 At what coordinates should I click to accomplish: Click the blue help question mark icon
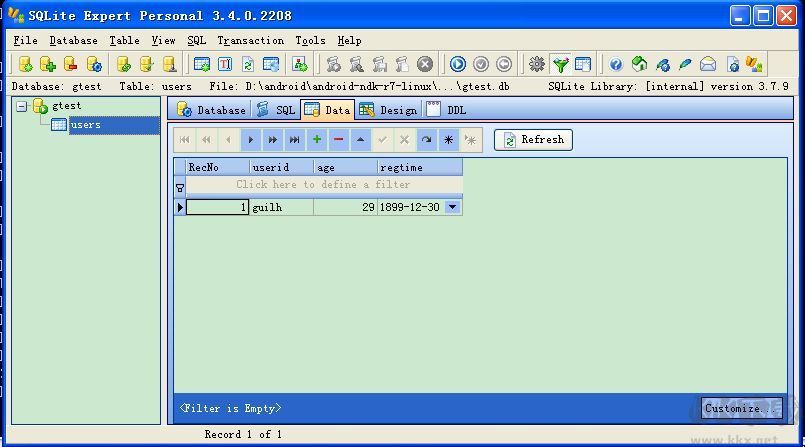tap(616, 64)
